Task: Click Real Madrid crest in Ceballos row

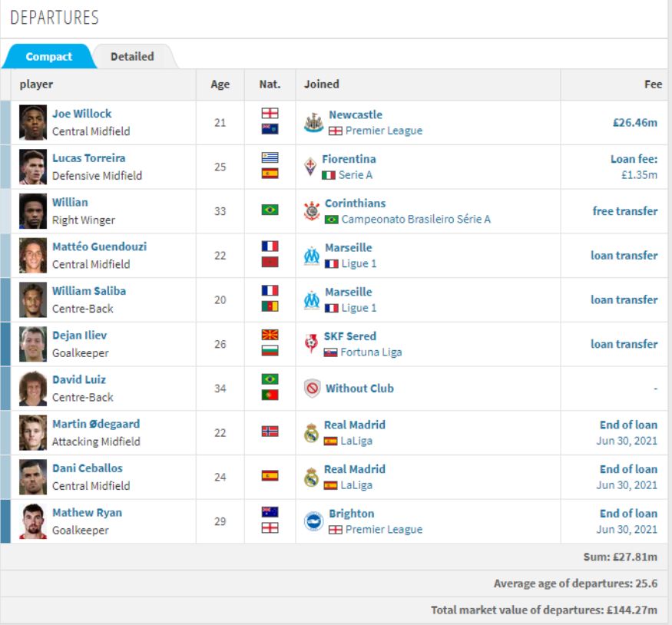Action: click(311, 478)
